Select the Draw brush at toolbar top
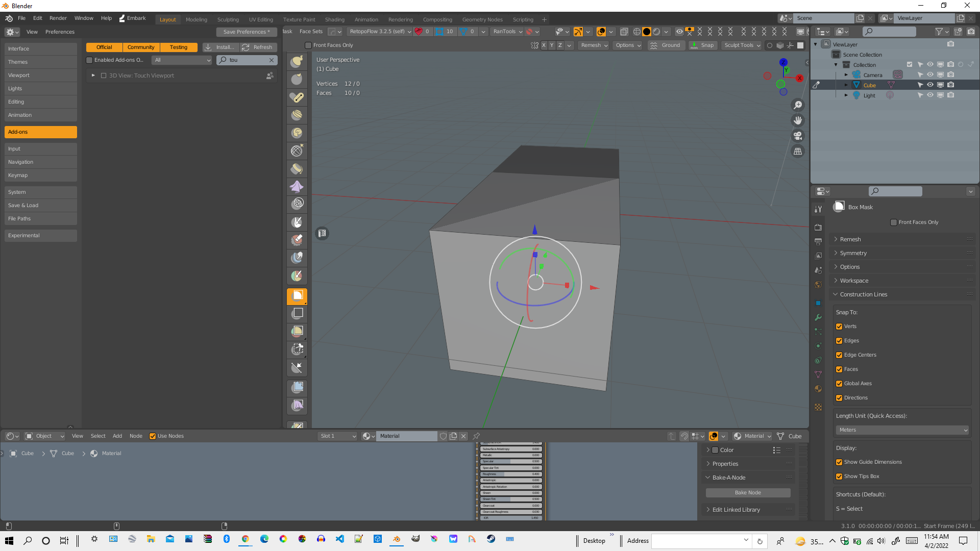The image size is (980, 551). 297,61
